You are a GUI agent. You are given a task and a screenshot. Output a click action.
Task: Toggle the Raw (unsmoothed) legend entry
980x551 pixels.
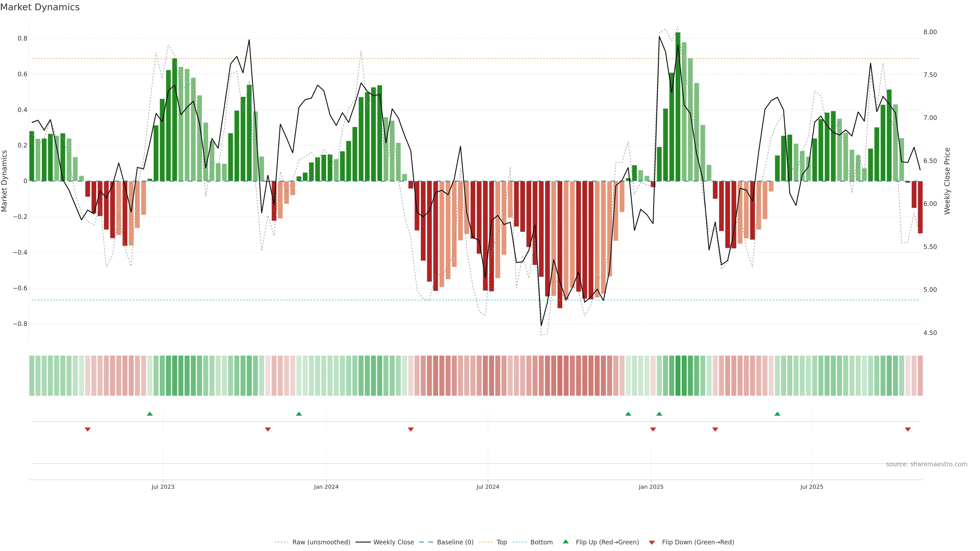click(x=321, y=542)
